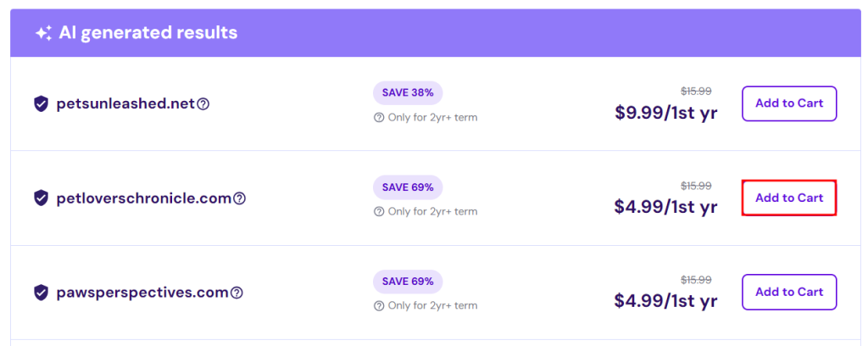Select the petsunleashed.net domain name

(x=125, y=103)
